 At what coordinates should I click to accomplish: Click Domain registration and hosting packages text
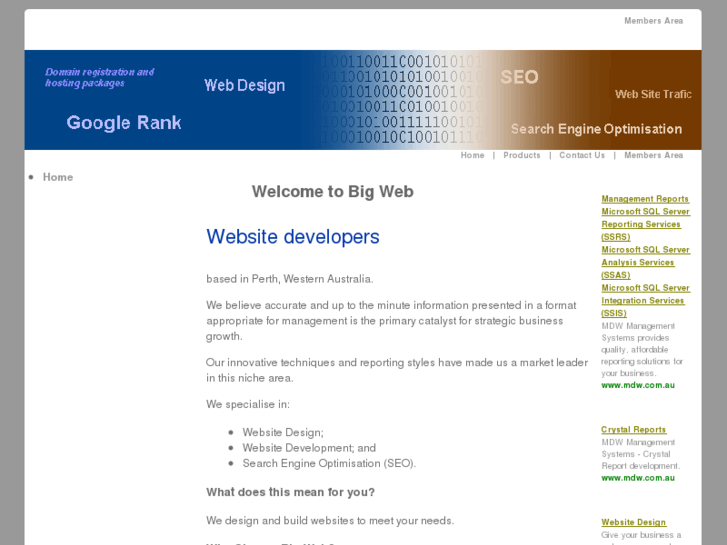[99, 77]
